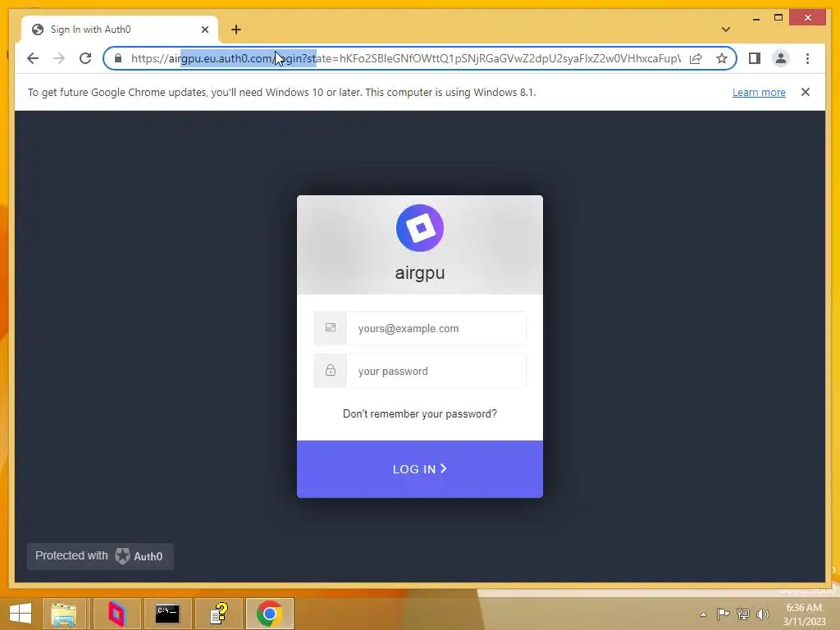Screen dimensions: 840x630
Task: Open the pink hexagon app on taskbar
Action: click(116, 614)
